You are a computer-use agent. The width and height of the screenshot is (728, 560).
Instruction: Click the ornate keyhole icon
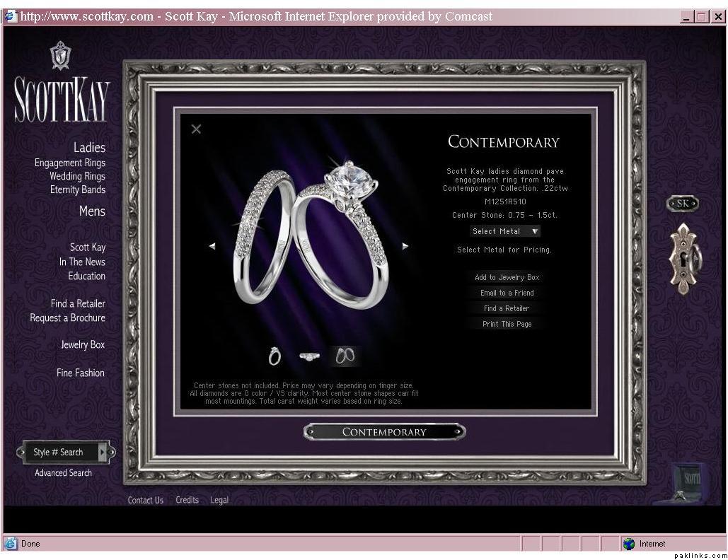pyautogui.click(x=684, y=259)
